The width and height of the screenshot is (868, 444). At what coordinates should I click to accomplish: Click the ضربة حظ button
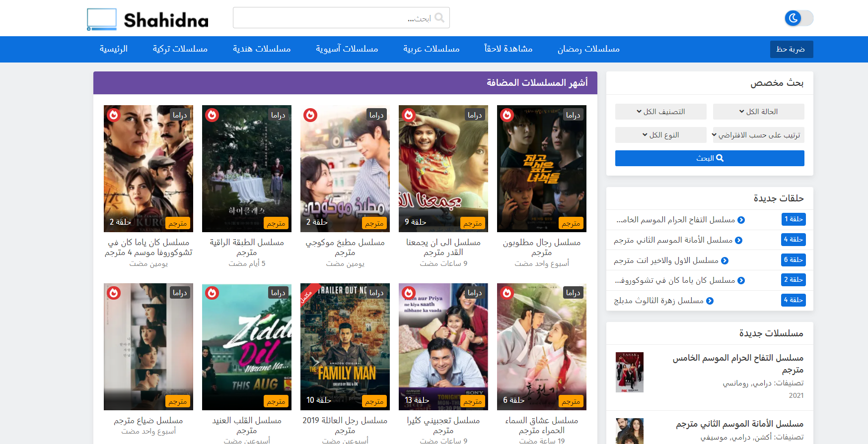pos(791,49)
